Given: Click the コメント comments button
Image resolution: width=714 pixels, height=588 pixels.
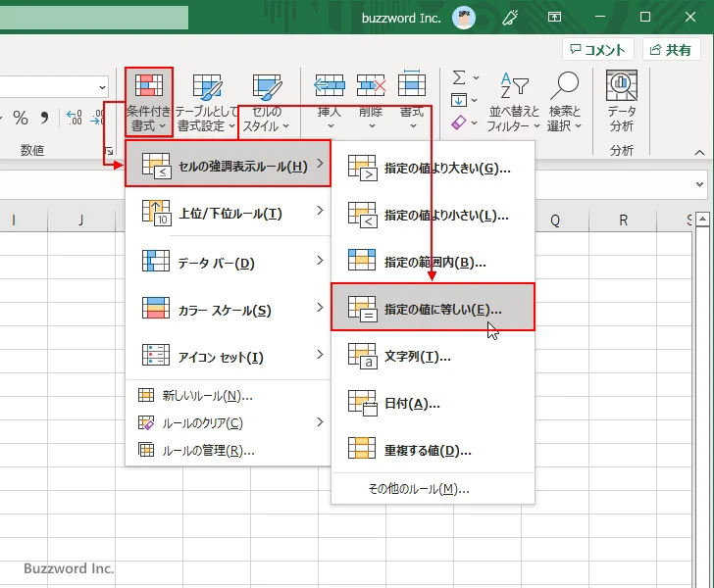Looking at the screenshot, I should 598,49.
